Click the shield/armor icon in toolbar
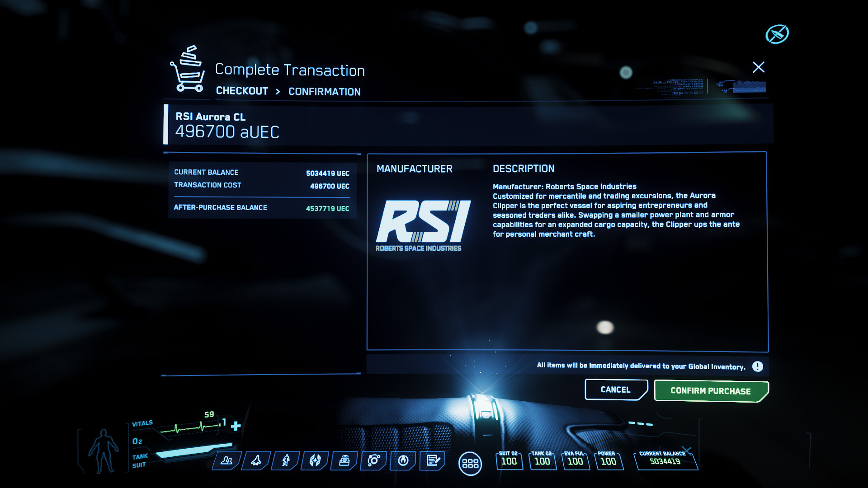868x488 pixels. click(x=315, y=460)
